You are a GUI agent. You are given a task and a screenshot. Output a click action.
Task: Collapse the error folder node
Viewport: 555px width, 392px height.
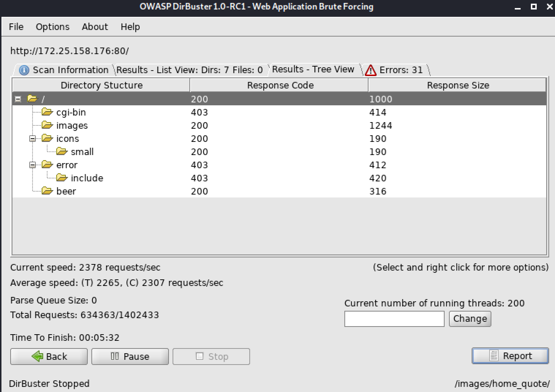point(33,165)
